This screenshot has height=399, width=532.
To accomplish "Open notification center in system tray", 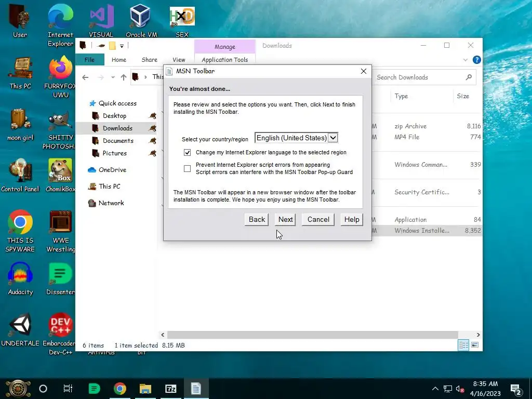I will coord(516,389).
